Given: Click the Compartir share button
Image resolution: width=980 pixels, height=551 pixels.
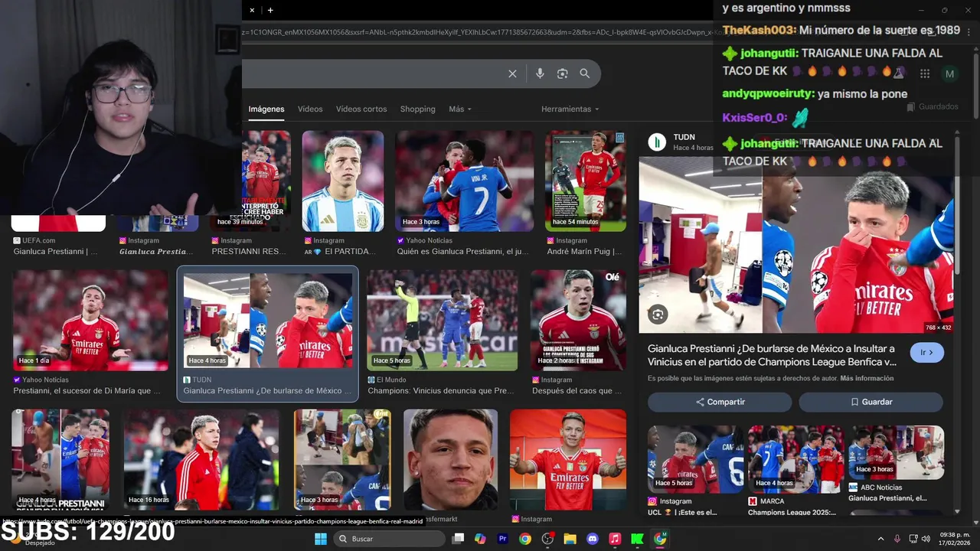Looking at the screenshot, I should coord(720,402).
